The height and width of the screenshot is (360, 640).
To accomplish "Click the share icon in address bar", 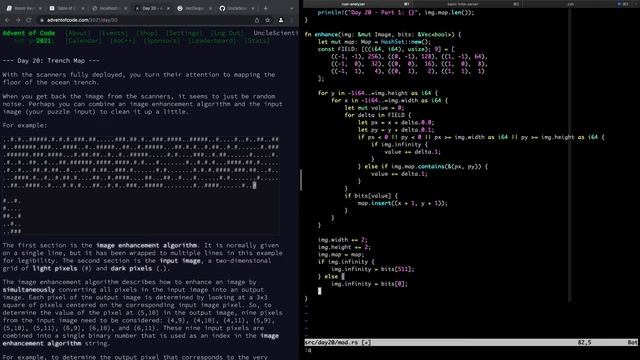I will [257, 20].
